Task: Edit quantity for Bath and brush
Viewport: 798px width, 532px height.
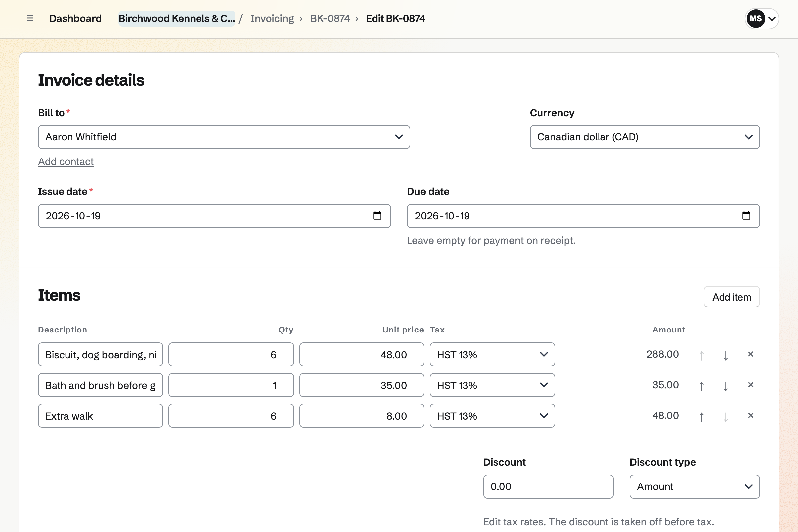Action: [x=231, y=385]
